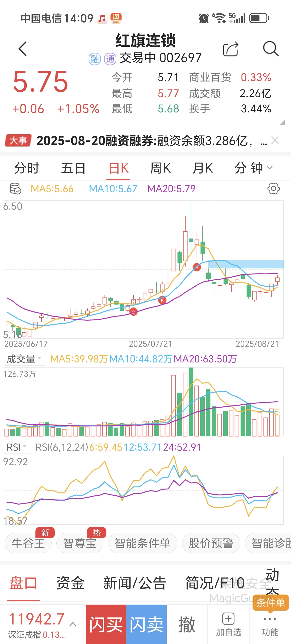The image size is (291, 644).
Task: Tap the MA20:5.79 legend value
Action: pyautogui.click(x=171, y=189)
